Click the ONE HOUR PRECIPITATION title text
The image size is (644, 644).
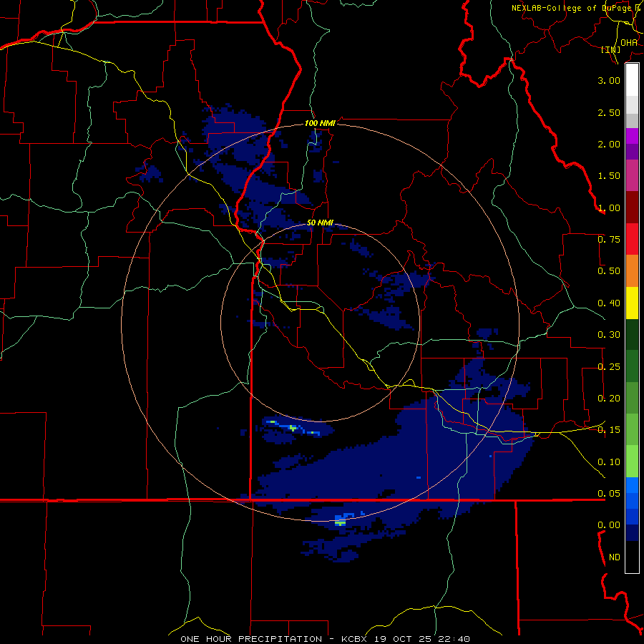[x=251, y=639]
